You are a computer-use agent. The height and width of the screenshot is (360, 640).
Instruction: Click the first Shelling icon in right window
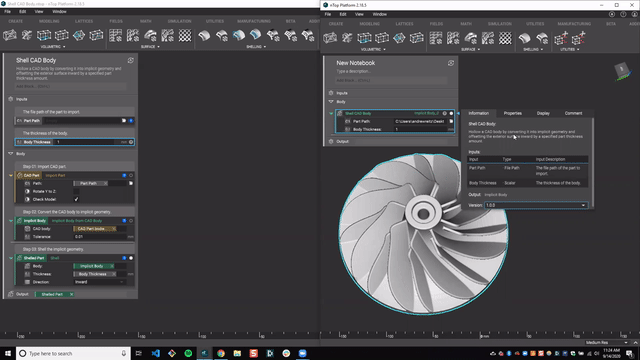click(x=524, y=38)
